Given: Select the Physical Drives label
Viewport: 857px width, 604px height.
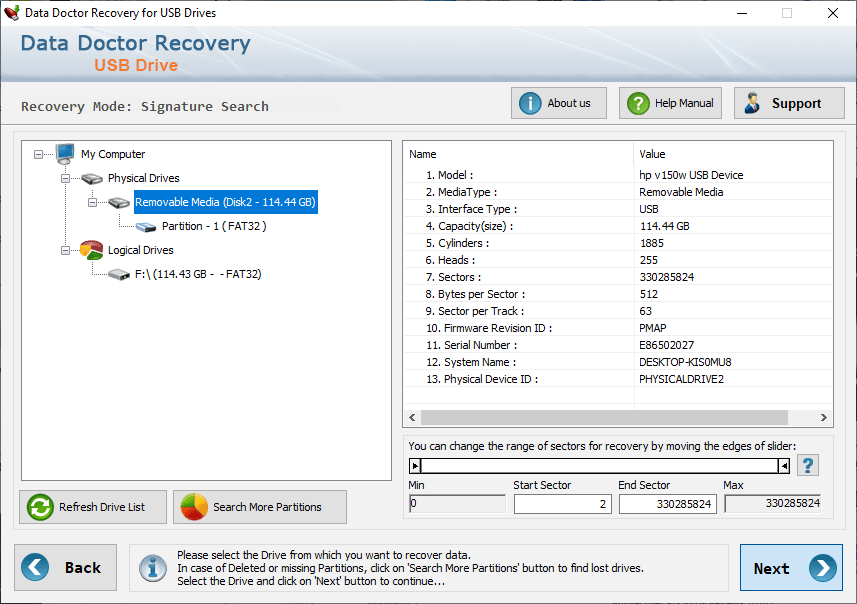Looking at the screenshot, I should 144,178.
